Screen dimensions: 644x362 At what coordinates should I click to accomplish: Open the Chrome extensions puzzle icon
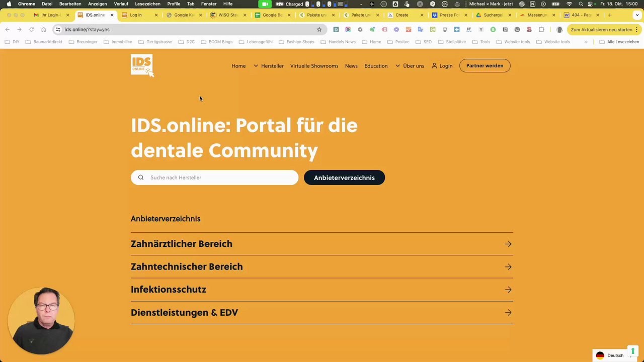pyautogui.click(x=541, y=30)
